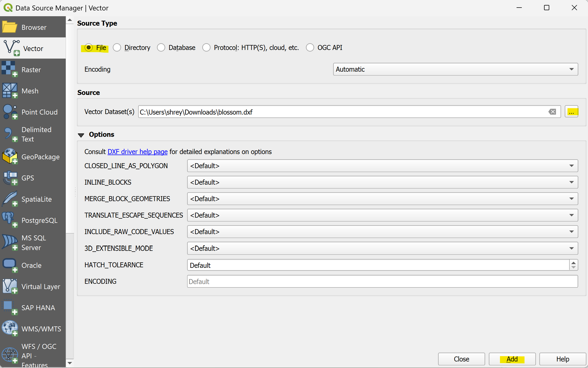Enable the OGC API radio option
Screen dimensions: 588x368
tap(310, 48)
